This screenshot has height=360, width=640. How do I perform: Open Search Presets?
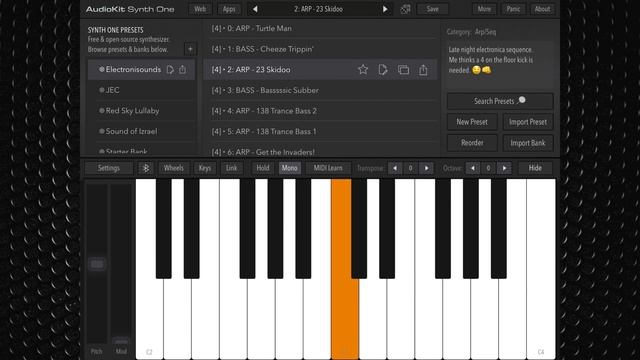click(x=500, y=101)
